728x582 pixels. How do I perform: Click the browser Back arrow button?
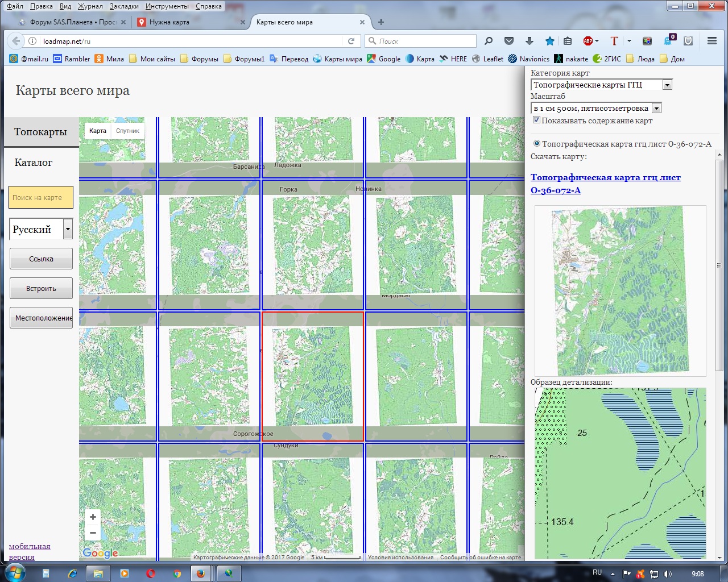[x=16, y=41]
